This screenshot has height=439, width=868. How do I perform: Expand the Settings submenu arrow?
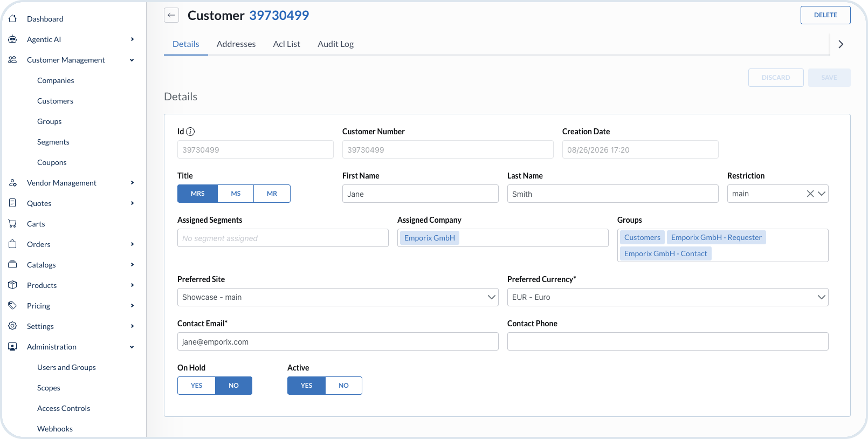[x=132, y=326]
